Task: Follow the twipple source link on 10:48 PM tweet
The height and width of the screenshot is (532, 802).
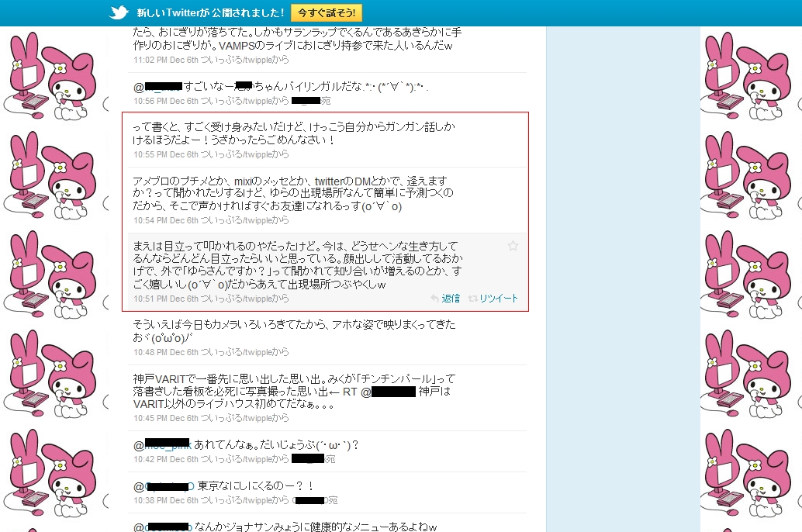Action: (x=237, y=352)
